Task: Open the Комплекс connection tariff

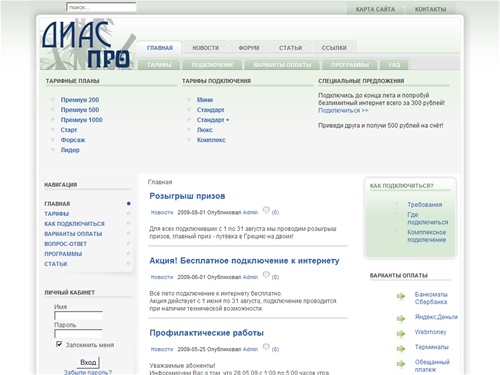Action: pos(211,140)
